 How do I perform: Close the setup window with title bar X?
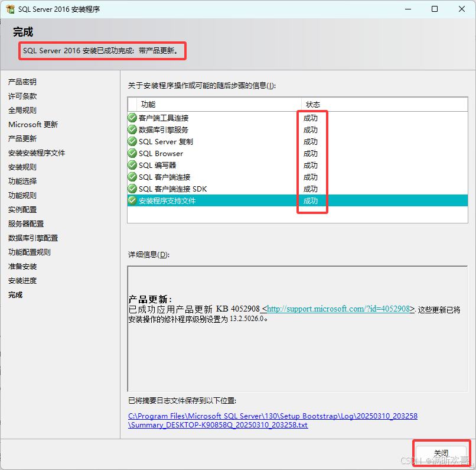click(x=462, y=9)
